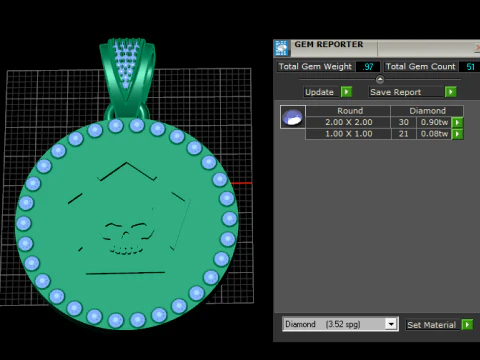Click the green arrow on 0.08tw row
The height and width of the screenshot is (360, 480).
(x=457, y=134)
